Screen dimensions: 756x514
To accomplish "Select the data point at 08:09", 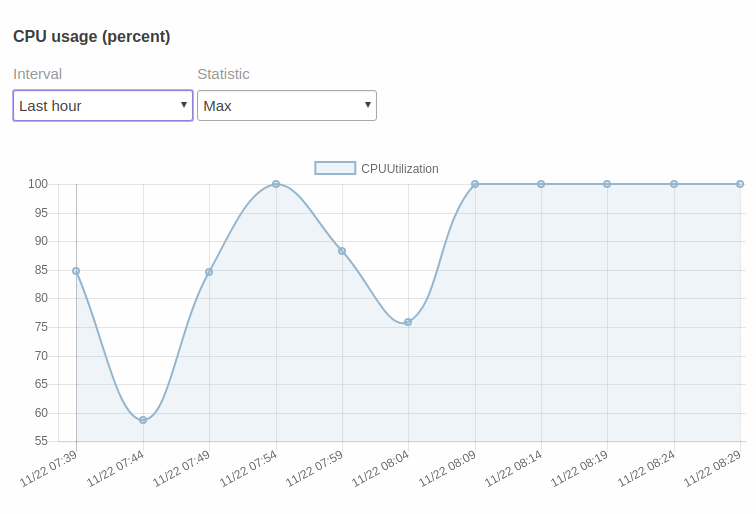I will tap(475, 184).
